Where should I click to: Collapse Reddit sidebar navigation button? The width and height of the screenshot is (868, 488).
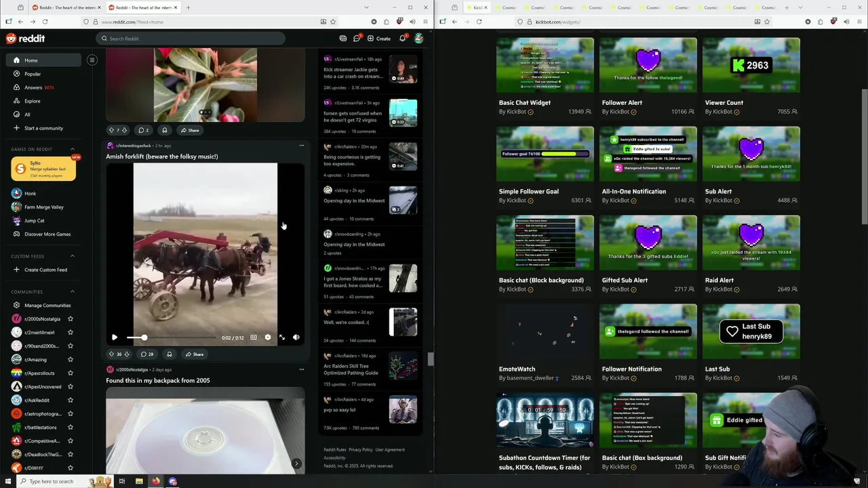coord(92,60)
